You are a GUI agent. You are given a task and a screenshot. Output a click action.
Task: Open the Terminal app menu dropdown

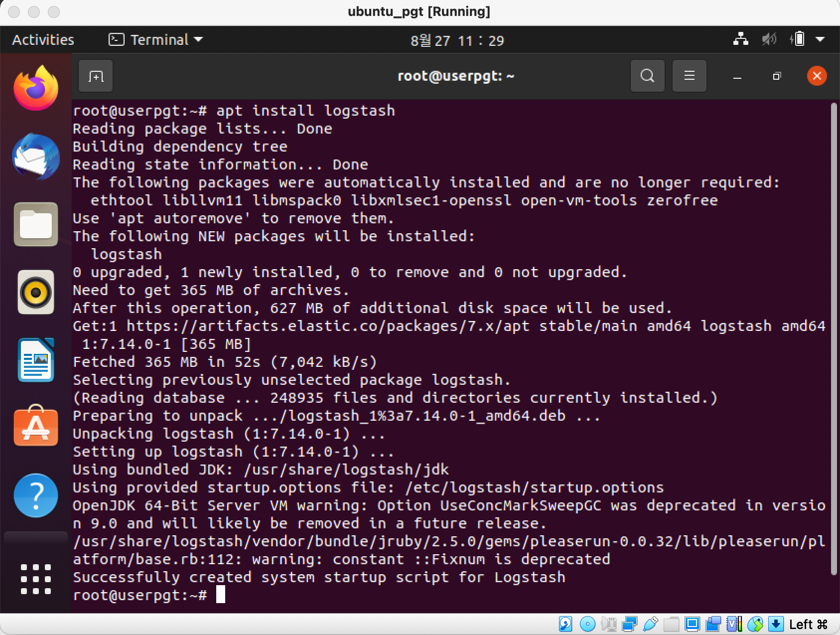coord(156,40)
